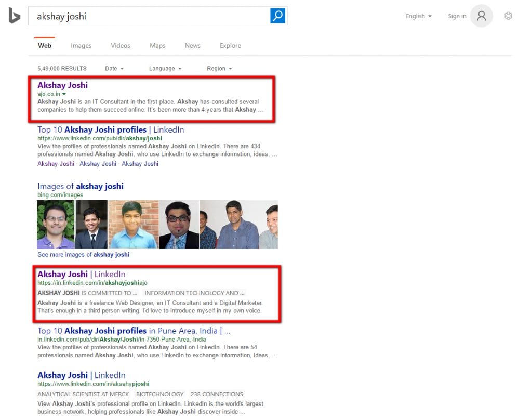
Task: Open the English language selector
Action: coord(418,16)
